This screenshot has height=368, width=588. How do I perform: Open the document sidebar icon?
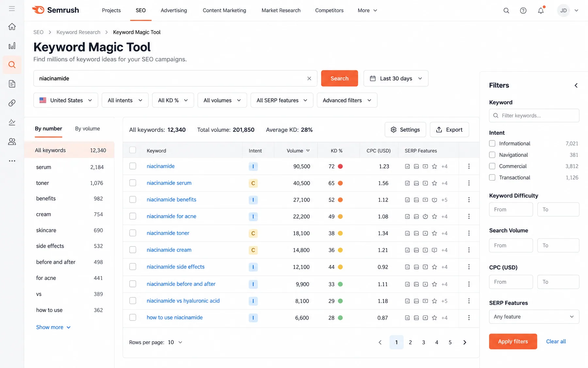coord(12,84)
